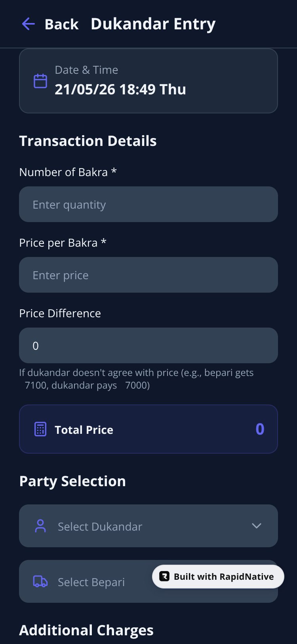Click the calculator icon next to Total Price

click(40, 429)
